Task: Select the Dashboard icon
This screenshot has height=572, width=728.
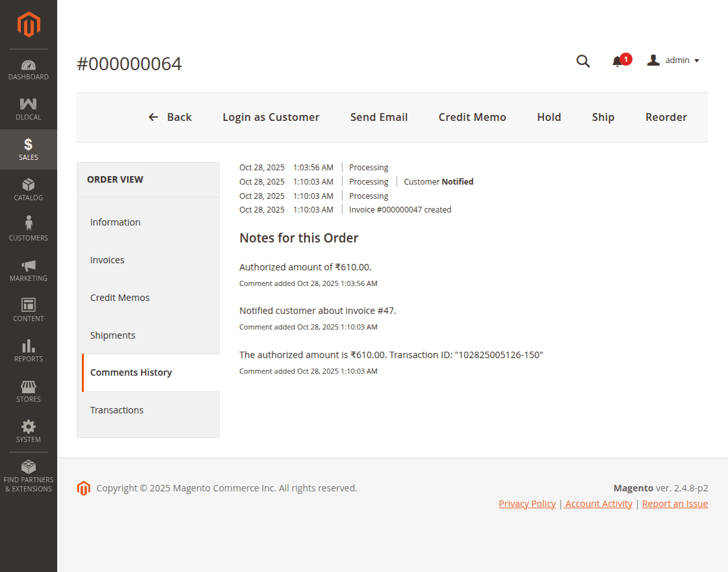Action: pos(29,65)
